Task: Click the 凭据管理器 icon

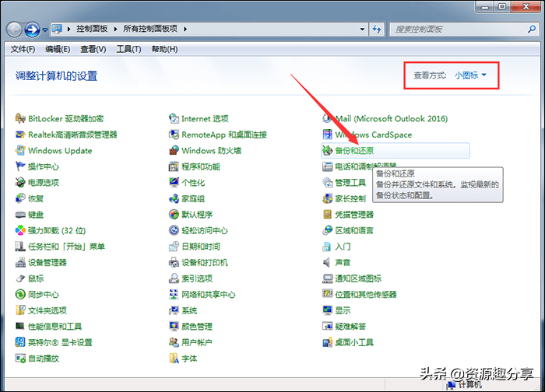Action: click(328, 215)
